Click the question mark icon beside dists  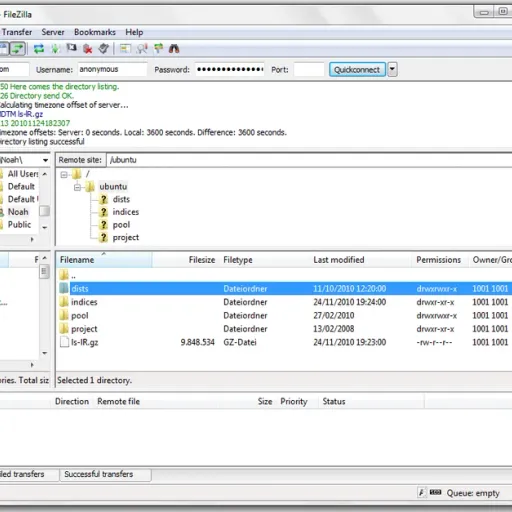(104, 199)
